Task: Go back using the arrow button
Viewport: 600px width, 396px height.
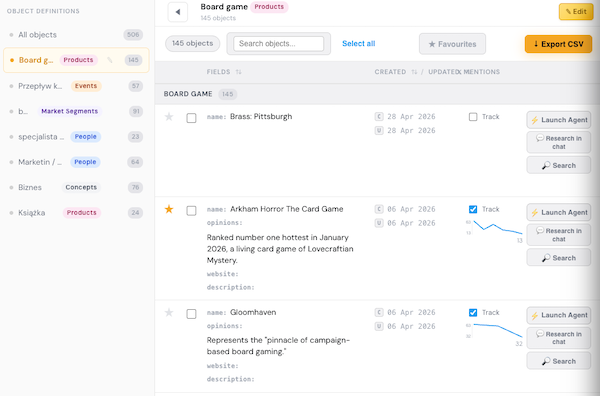Action: pyautogui.click(x=178, y=12)
